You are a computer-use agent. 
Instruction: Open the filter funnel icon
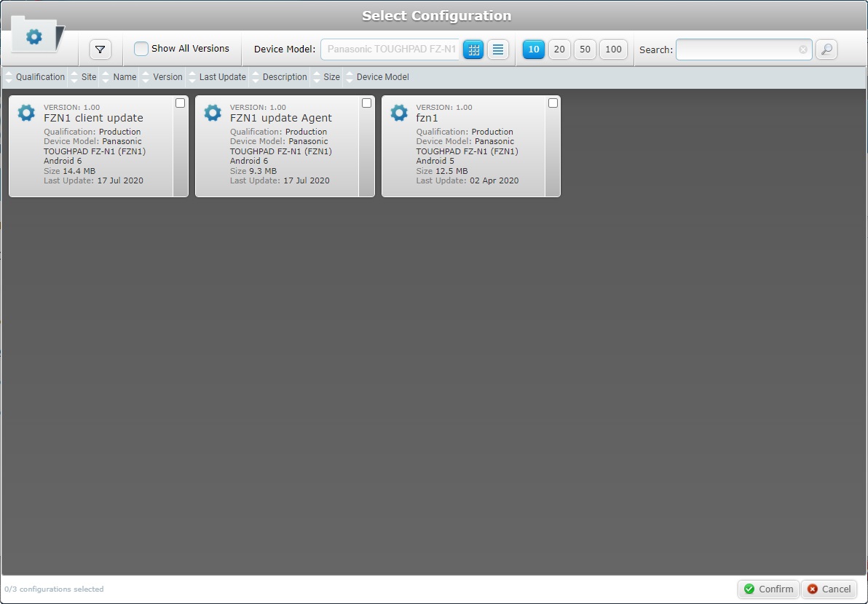coord(100,49)
